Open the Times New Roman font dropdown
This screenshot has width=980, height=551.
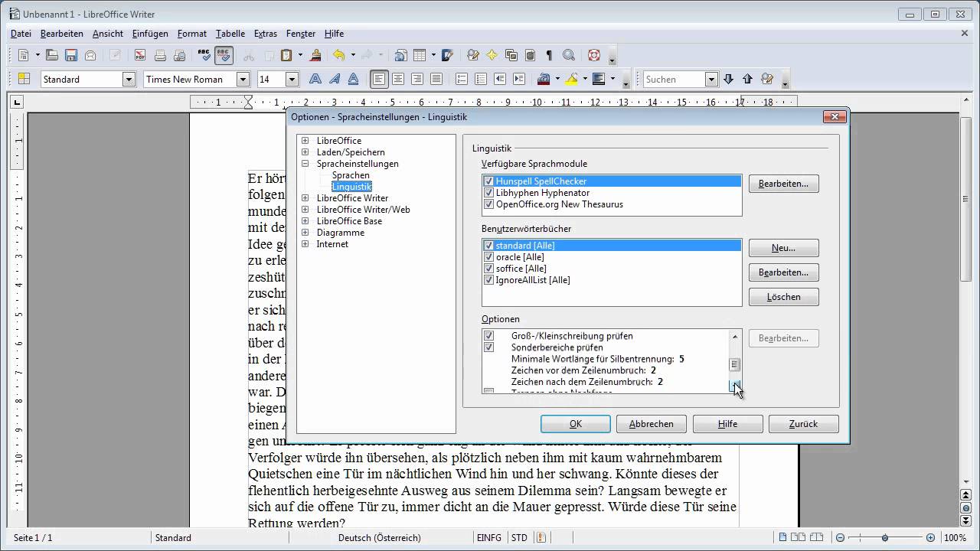[x=243, y=79]
